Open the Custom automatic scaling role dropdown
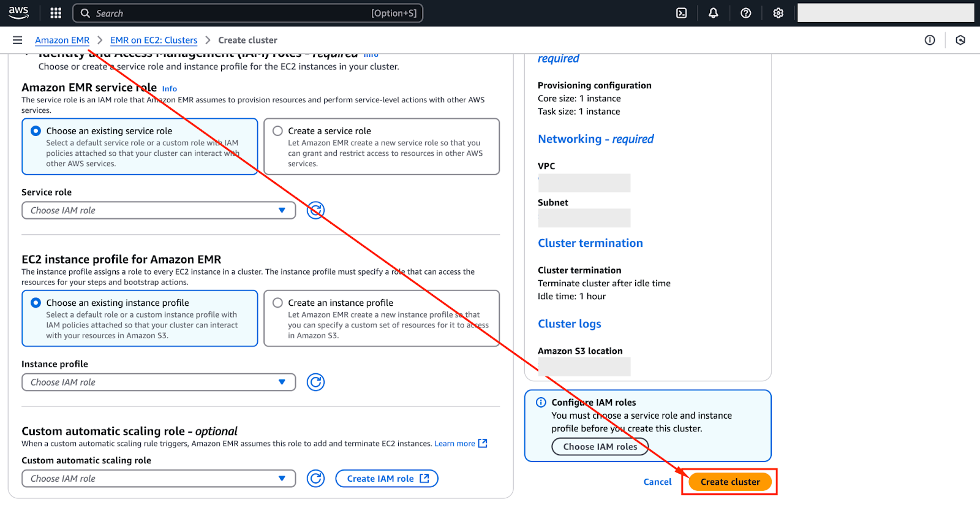Viewport: 980px width, 513px height. pyautogui.click(x=159, y=479)
